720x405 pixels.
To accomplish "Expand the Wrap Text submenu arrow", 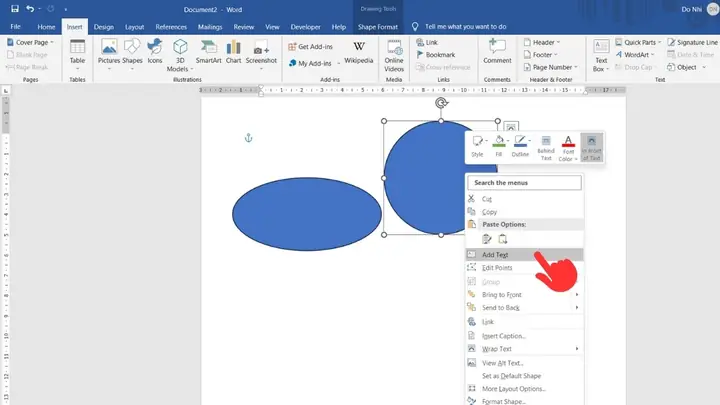I will point(577,349).
